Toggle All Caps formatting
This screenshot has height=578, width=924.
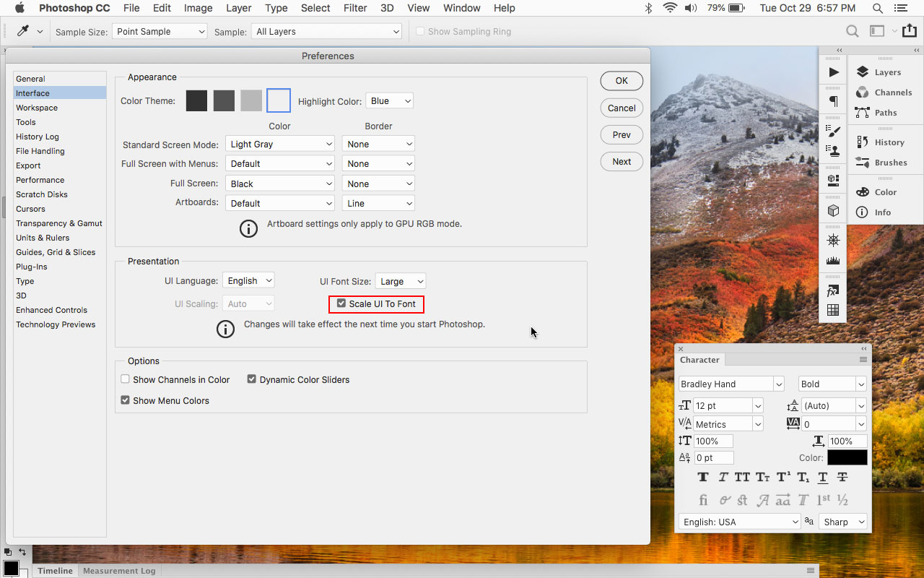pos(741,477)
